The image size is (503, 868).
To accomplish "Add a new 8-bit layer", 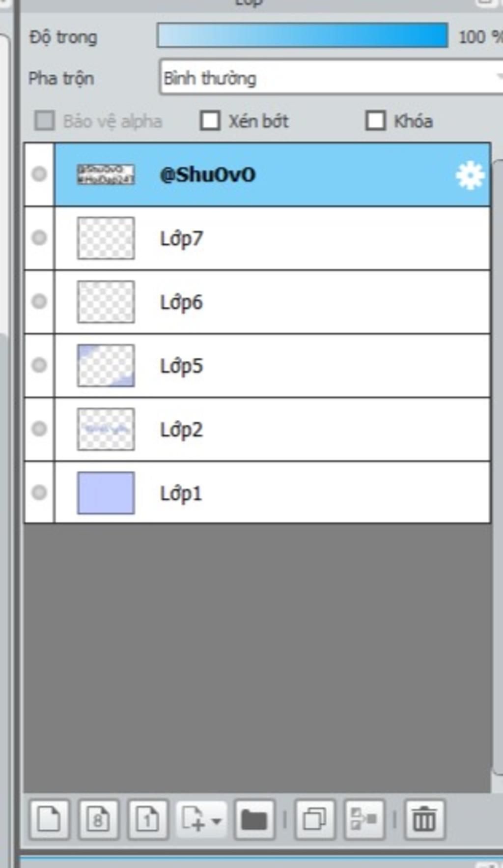I will (x=99, y=819).
